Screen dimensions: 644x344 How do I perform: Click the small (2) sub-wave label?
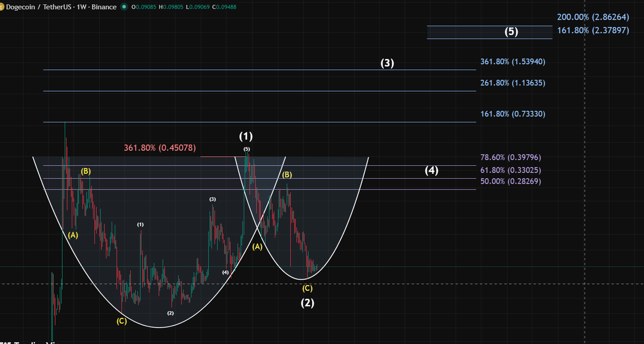pos(171,313)
